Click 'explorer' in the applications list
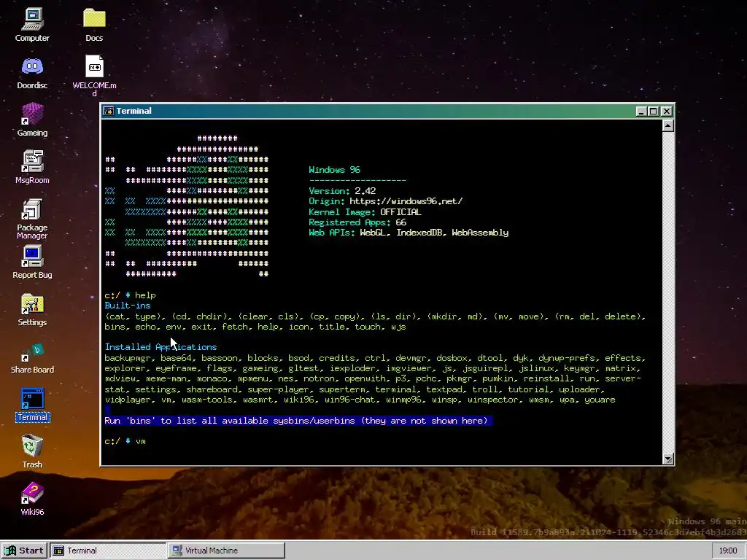The image size is (747, 560). (x=125, y=368)
